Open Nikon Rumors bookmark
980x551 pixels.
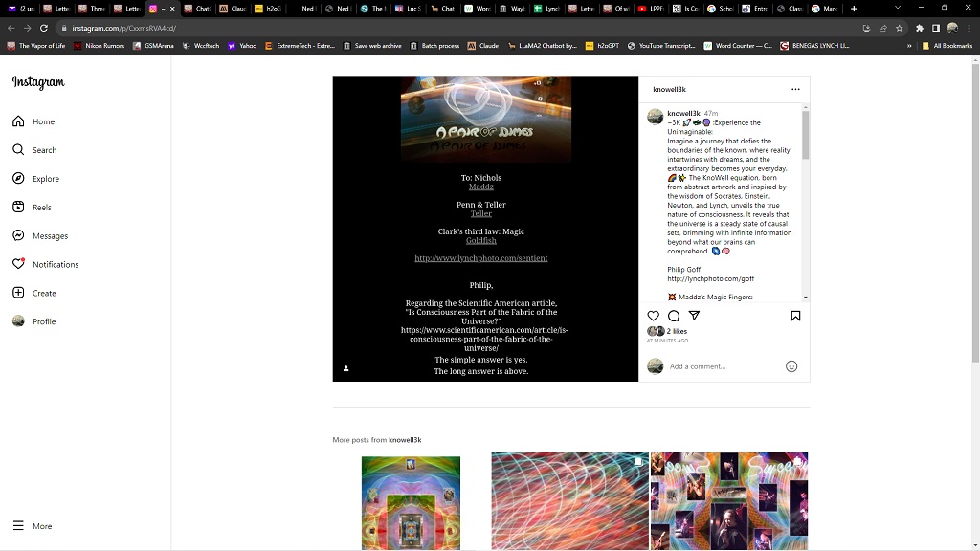(99, 46)
